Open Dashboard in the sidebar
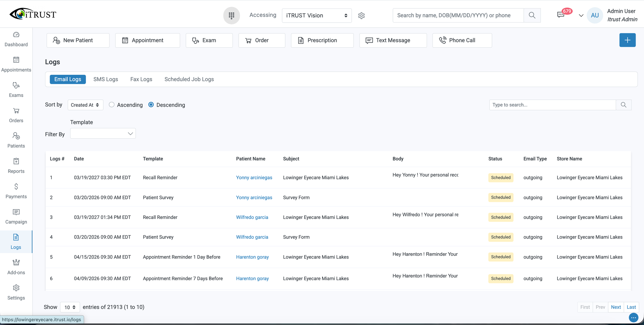This screenshot has width=644, height=325. coord(16,39)
